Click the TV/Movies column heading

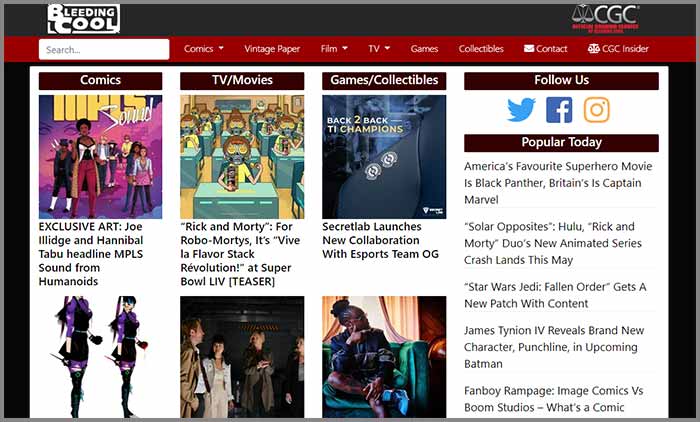242,80
